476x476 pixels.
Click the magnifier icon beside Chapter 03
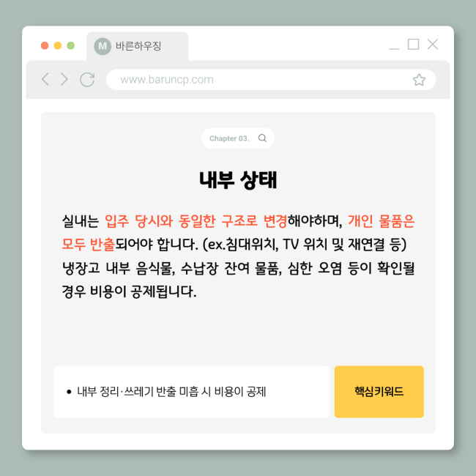pos(262,138)
